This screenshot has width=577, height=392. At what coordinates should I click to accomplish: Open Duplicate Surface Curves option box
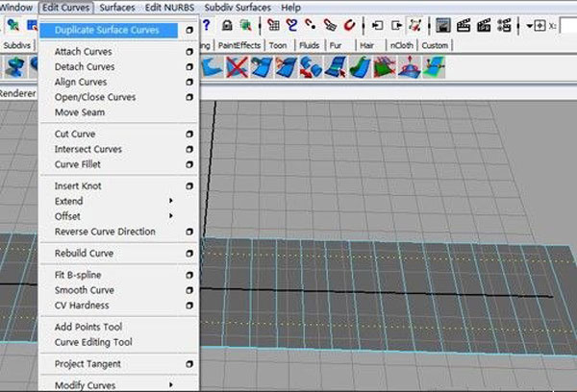coord(189,30)
